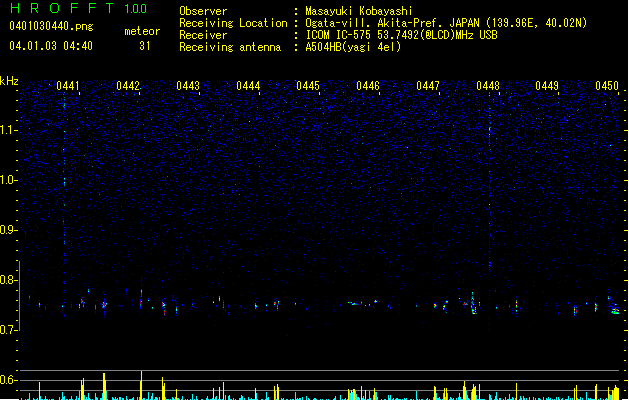Click the Receiving Location label
This screenshot has width=629, height=400.
pyautogui.click(x=233, y=23)
